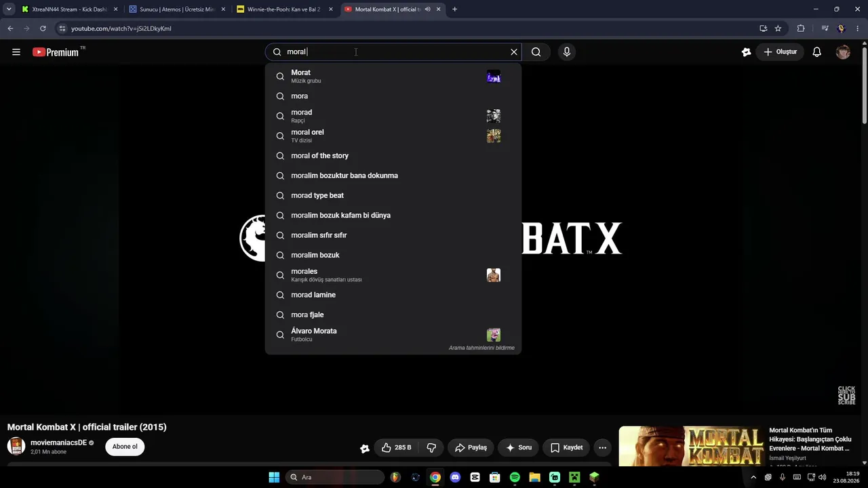Pick the 'morales' fighter suggestion
The height and width of the screenshot is (488, 868).
click(393, 275)
